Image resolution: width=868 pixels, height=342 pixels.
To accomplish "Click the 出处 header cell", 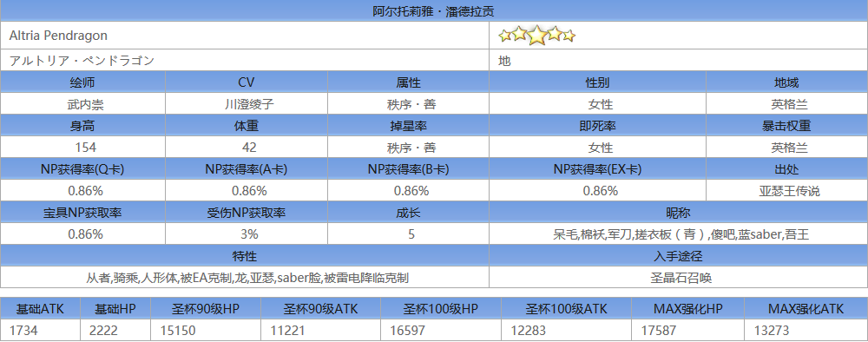I will coord(786,169).
